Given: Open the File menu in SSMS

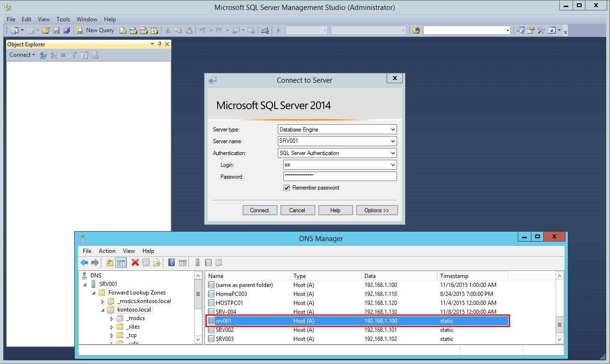Looking at the screenshot, I should coord(11,19).
